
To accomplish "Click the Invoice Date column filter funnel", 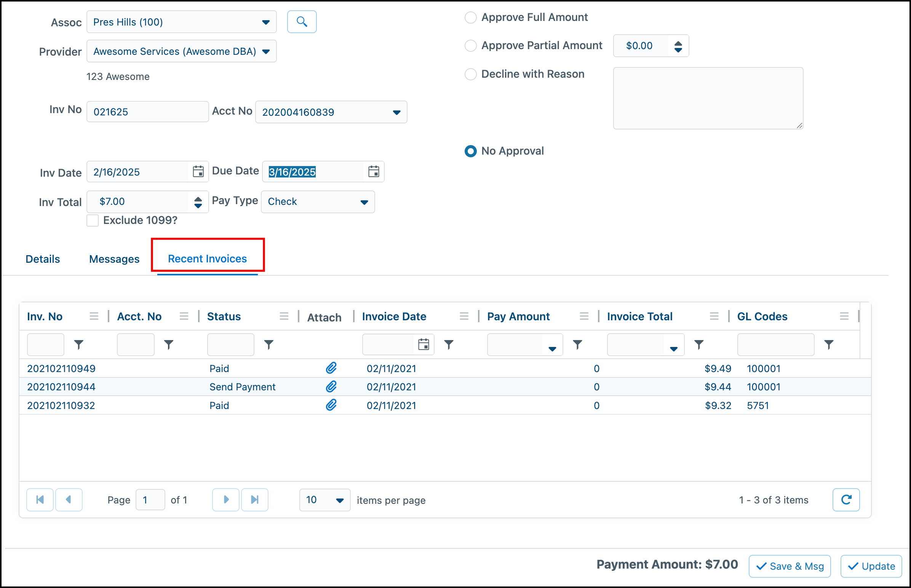I will pyautogui.click(x=449, y=344).
